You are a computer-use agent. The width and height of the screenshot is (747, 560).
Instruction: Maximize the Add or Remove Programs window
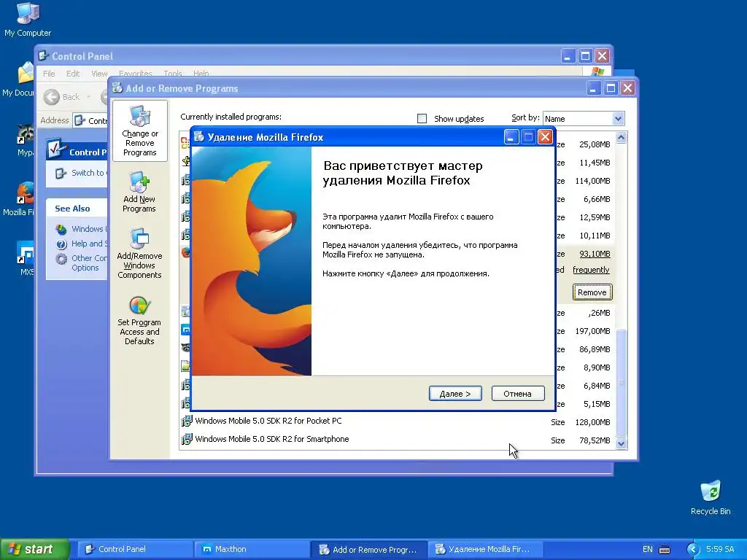click(611, 88)
